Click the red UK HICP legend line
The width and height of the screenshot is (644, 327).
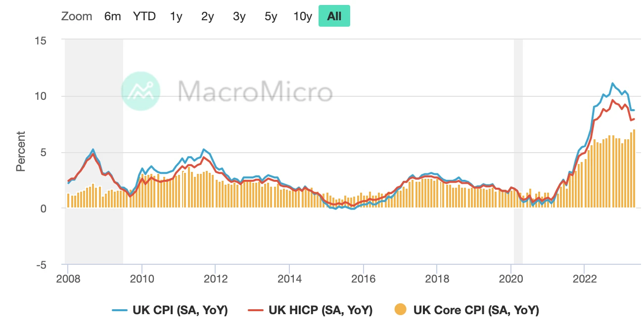click(256, 310)
